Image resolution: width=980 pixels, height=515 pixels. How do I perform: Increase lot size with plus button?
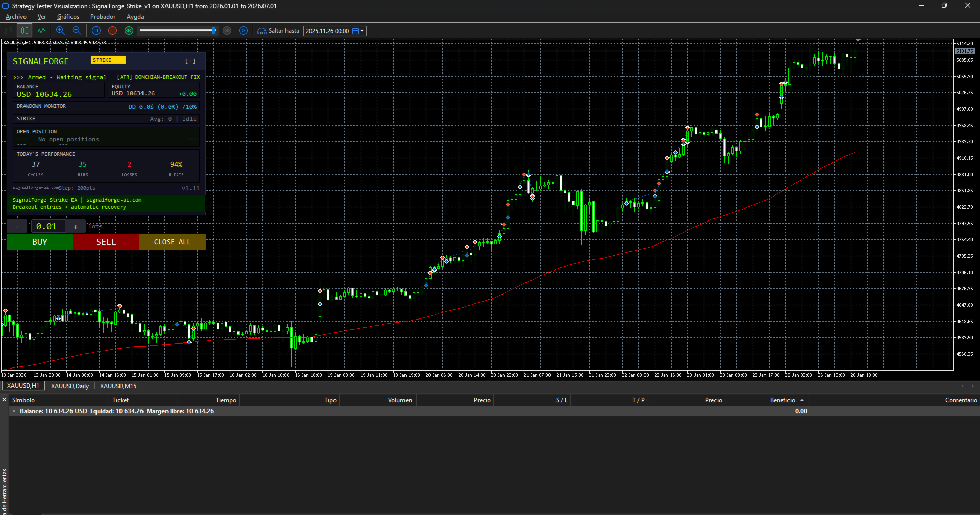76,226
